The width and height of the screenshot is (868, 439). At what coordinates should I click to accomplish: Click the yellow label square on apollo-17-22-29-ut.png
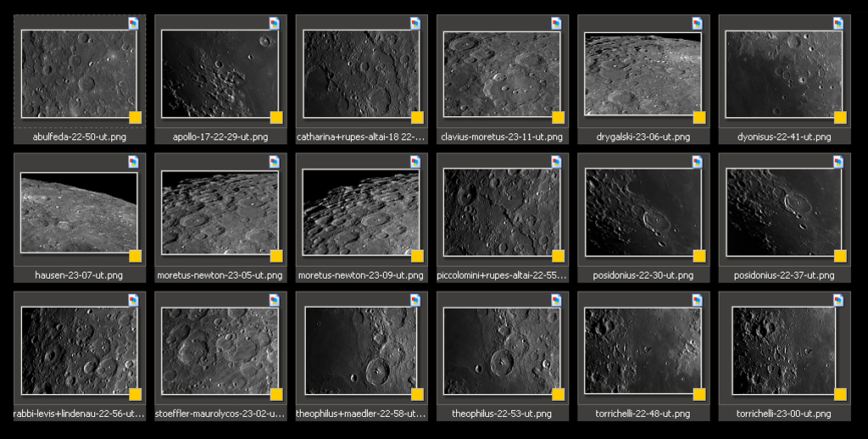[276, 117]
